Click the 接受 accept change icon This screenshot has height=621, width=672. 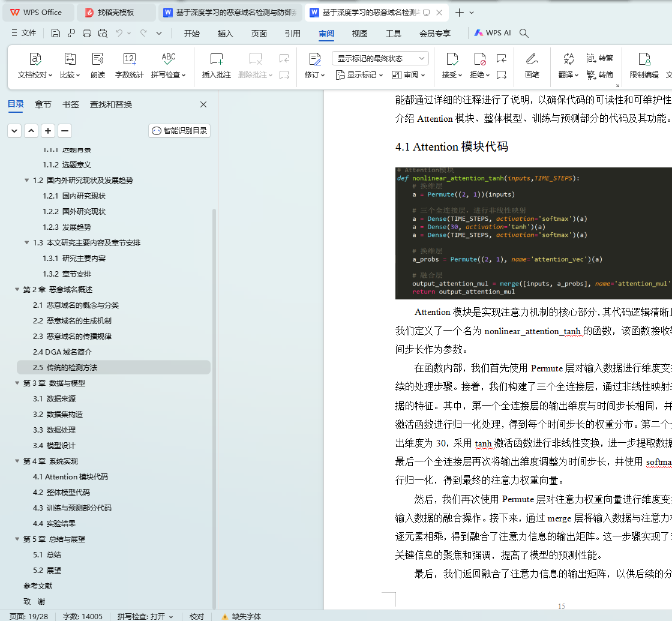[x=452, y=65]
